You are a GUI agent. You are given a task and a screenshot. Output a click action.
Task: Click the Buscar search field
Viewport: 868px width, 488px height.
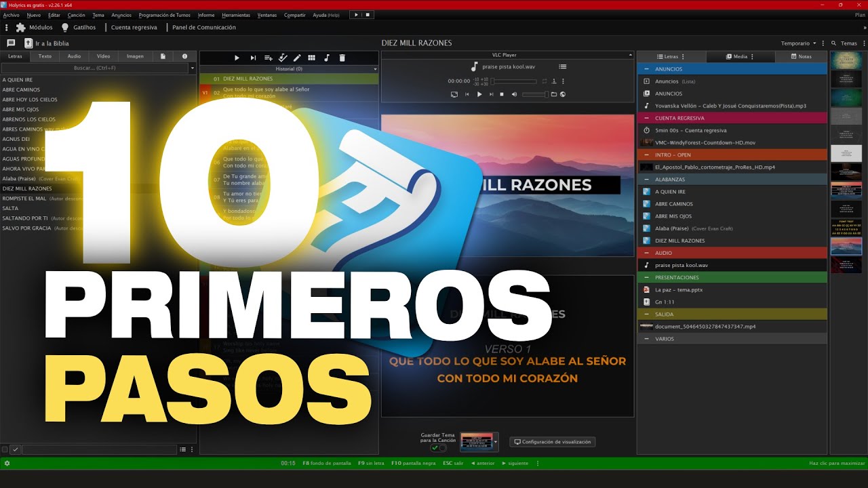click(95, 68)
